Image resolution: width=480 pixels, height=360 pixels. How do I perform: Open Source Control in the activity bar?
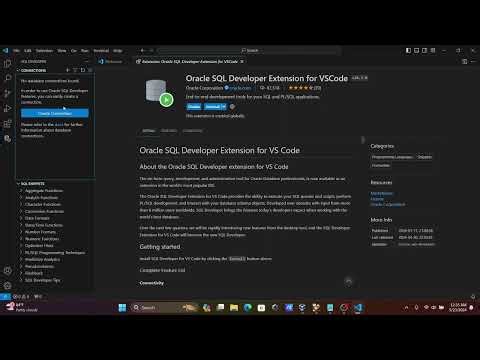click(x=7, y=94)
